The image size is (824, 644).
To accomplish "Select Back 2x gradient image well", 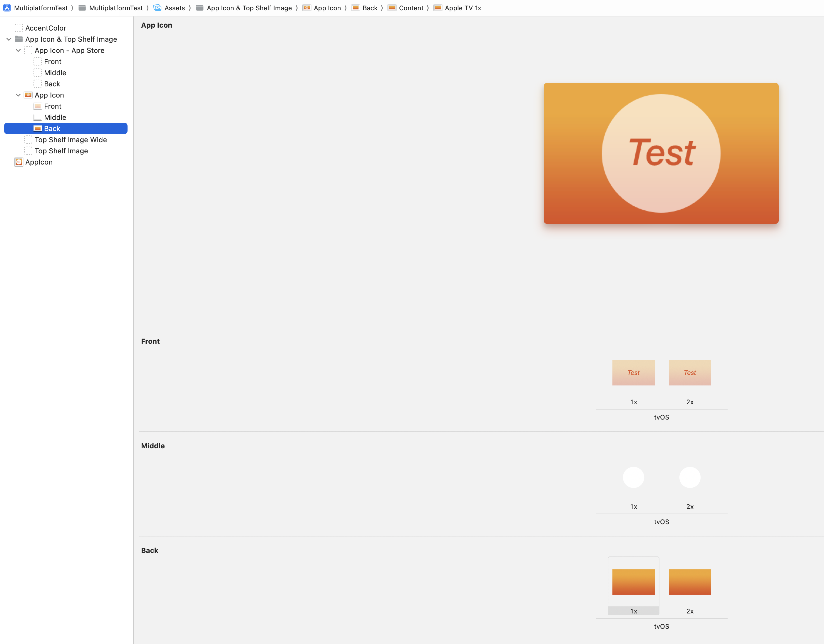I will tap(689, 582).
